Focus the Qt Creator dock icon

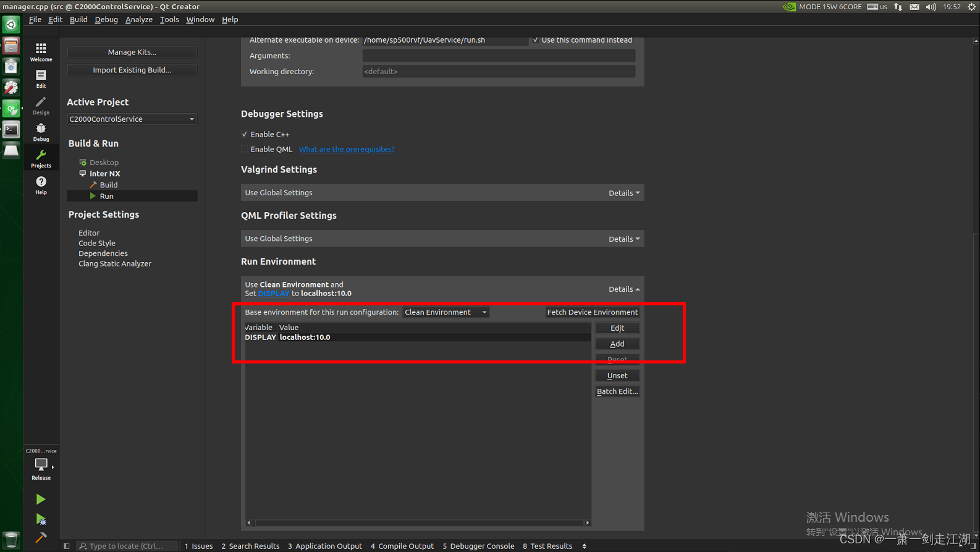(x=11, y=109)
